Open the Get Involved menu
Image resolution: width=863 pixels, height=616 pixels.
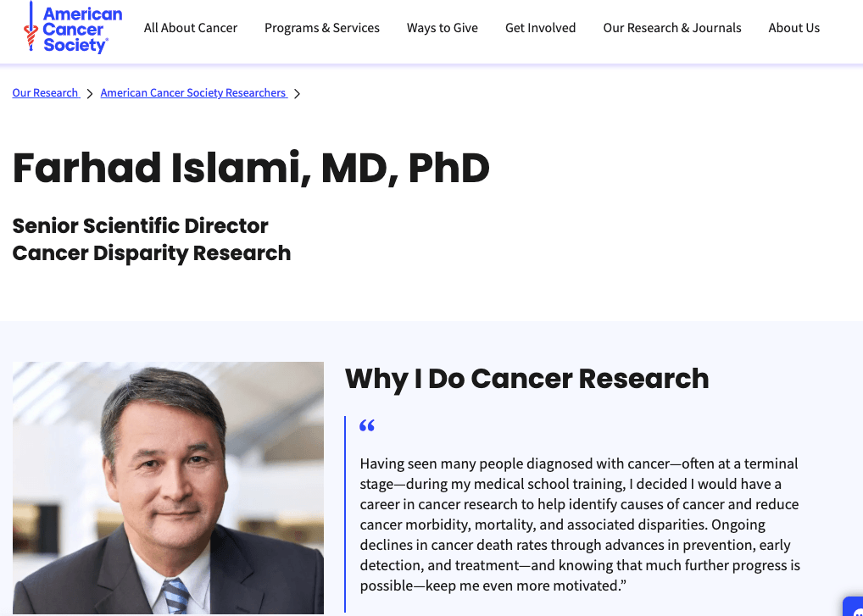tap(540, 28)
